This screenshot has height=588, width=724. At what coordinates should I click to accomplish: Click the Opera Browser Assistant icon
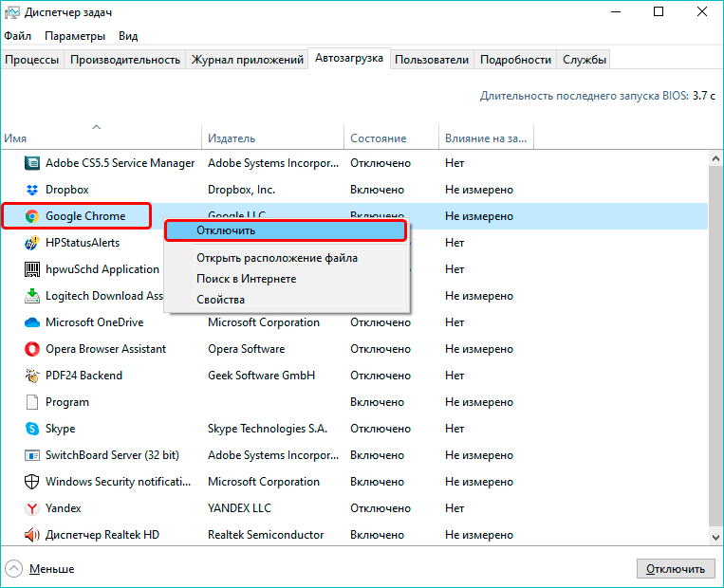[x=32, y=349]
